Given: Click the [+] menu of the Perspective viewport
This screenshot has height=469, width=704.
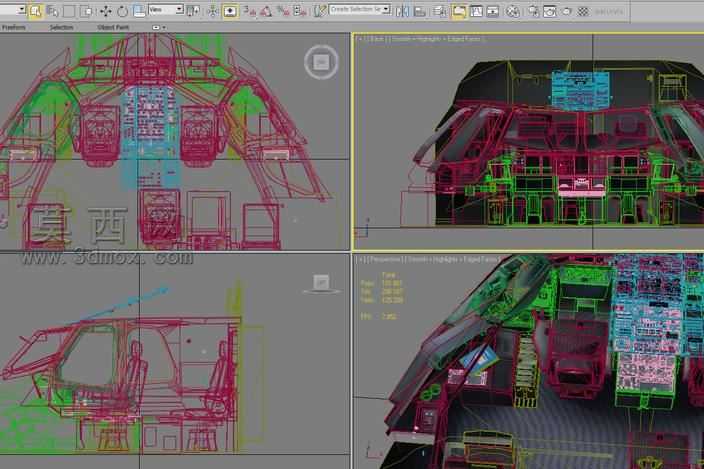Looking at the screenshot, I should click(x=361, y=259).
